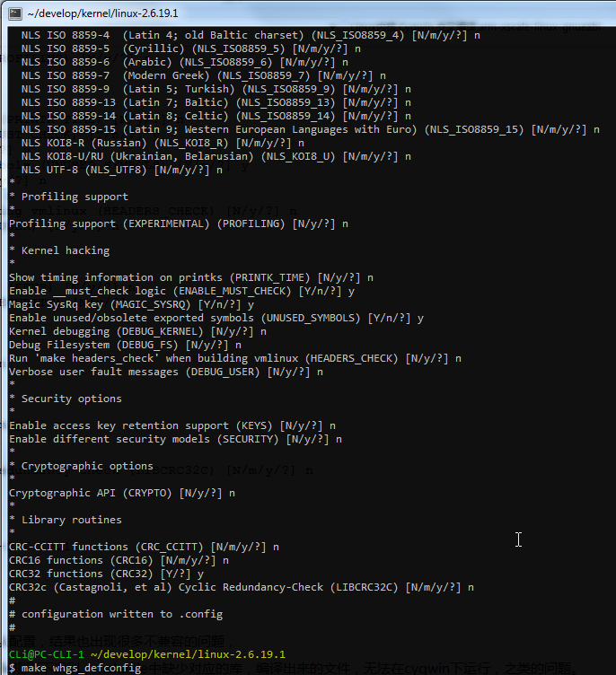This screenshot has height=675, width=616.
Task: Click the NLS KOI8-R (Russian) line
Action: tap(163, 143)
